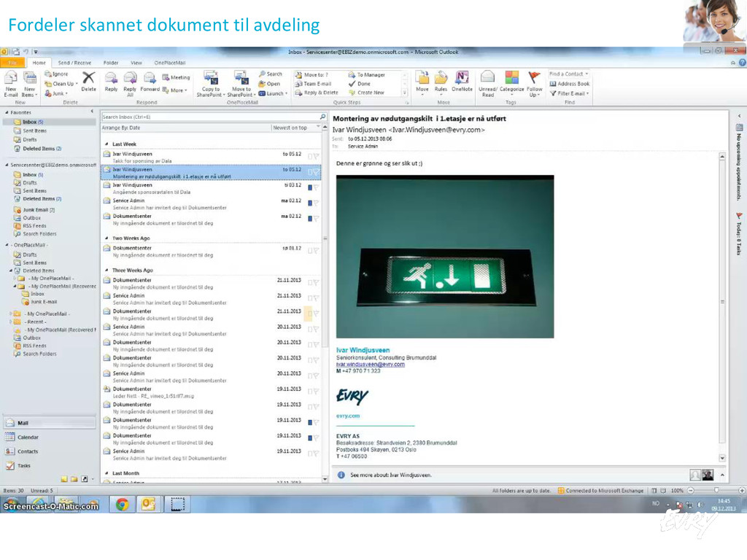Switch to the View tab
This screenshot has width=747, height=560.
click(x=136, y=63)
